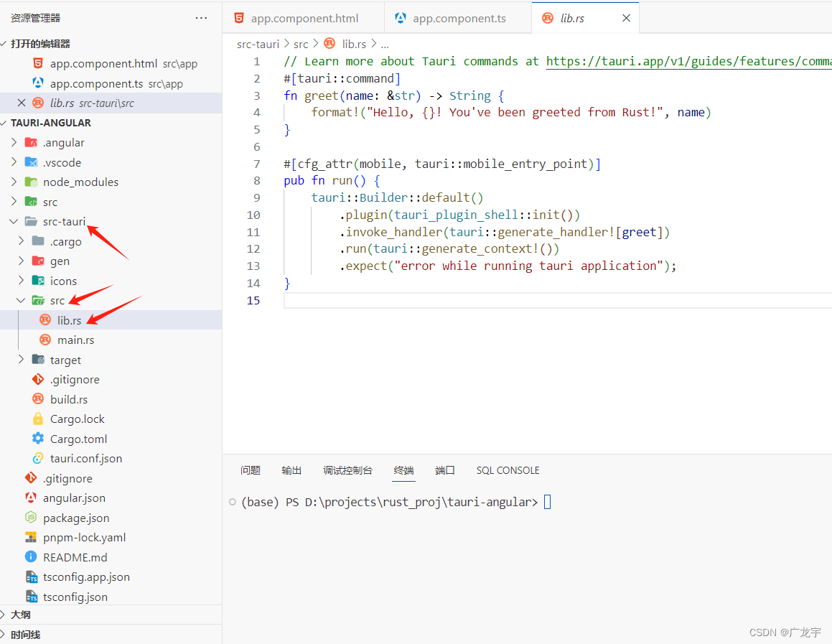Click the git icon beside root .gitignore
This screenshot has height=644, width=832.
point(31,478)
